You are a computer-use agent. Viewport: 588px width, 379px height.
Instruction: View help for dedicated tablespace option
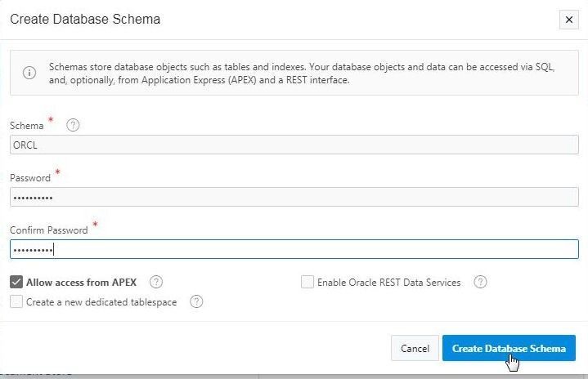tap(196, 301)
